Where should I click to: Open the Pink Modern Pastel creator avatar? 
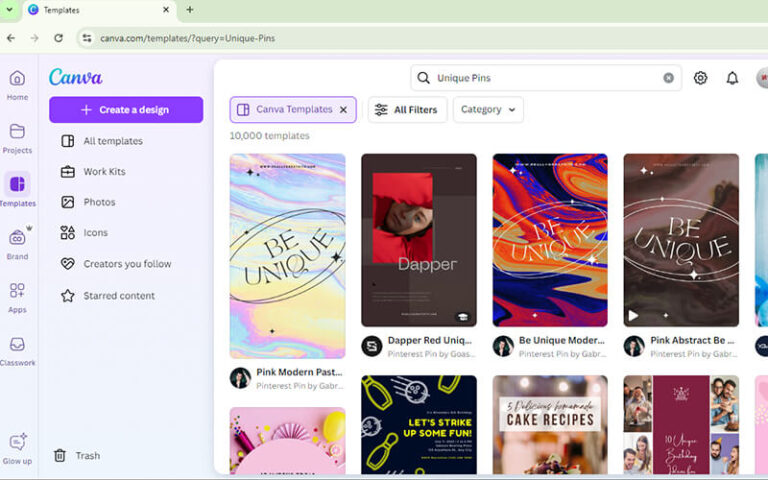pyautogui.click(x=240, y=378)
